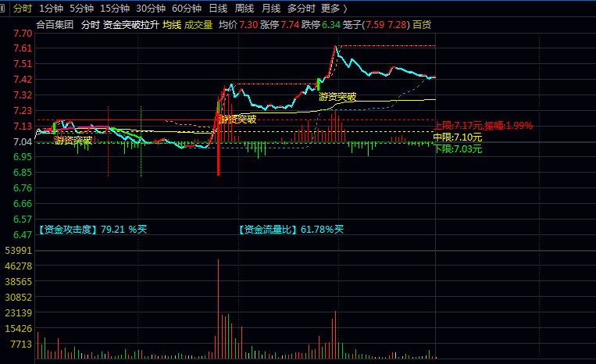Select the 60分钟 period tab
Image resolution: width=596 pixels, height=364 pixels.
click(x=187, y=9)
